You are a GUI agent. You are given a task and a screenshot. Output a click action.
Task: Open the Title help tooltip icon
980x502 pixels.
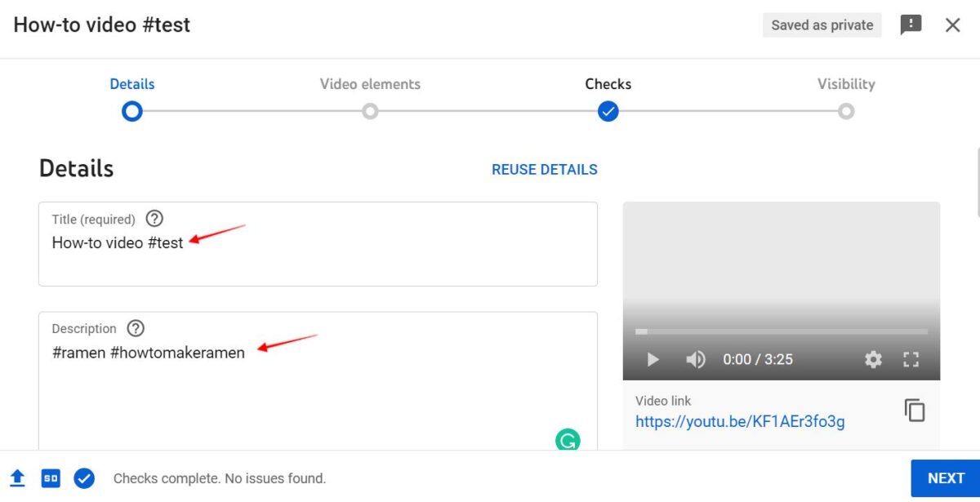pos(154,218)
